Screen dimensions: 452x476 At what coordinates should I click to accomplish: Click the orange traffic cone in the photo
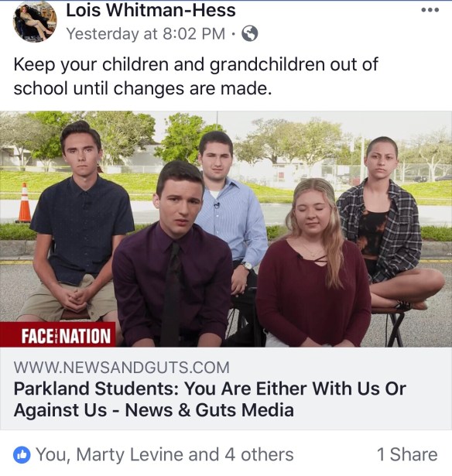click(x=25, y=203)
